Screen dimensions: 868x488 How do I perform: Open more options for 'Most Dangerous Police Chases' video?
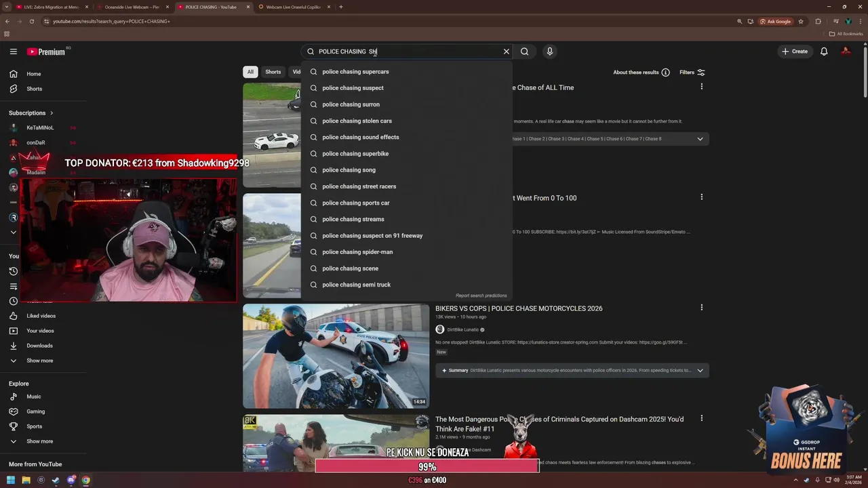click(x=701, y=418)
